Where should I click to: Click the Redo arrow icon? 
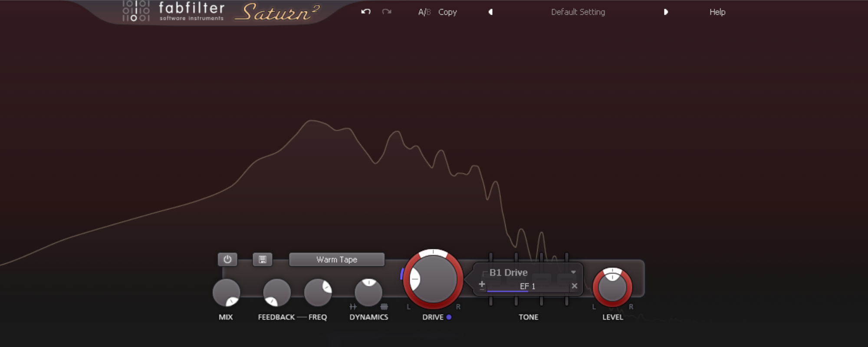coord(387,12)
